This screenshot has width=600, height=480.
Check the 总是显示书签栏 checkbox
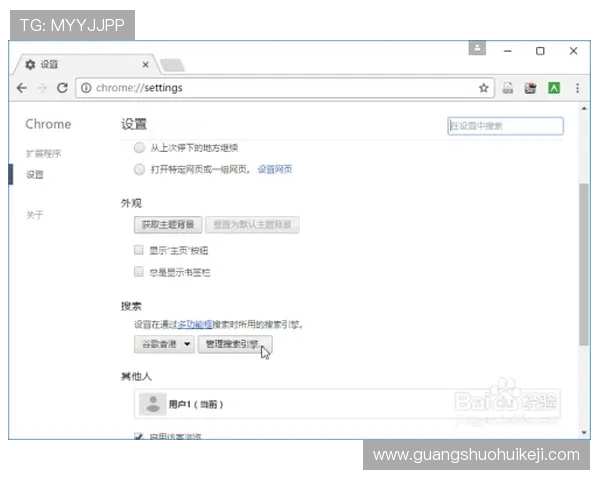pos(139,272)
